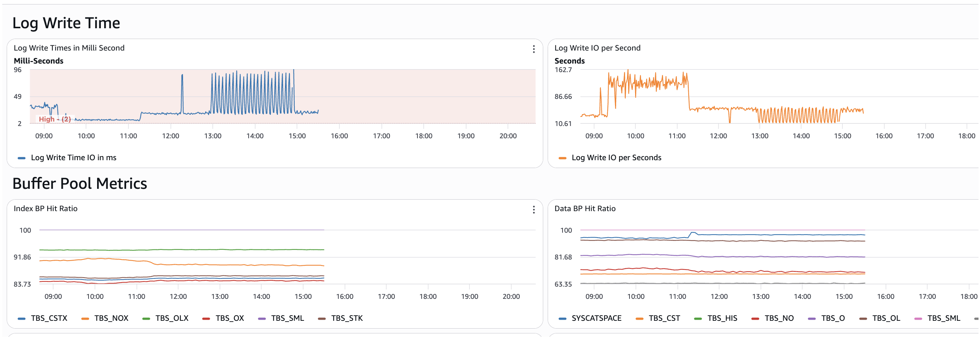This screenshot has width=980, height=339.
Task: Click the 16:00 tick on Log Write Times chart
Action: click(x=339, y=136)
